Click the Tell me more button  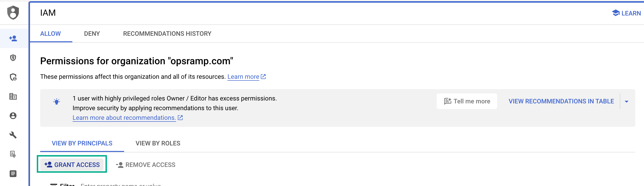point(466,101)
